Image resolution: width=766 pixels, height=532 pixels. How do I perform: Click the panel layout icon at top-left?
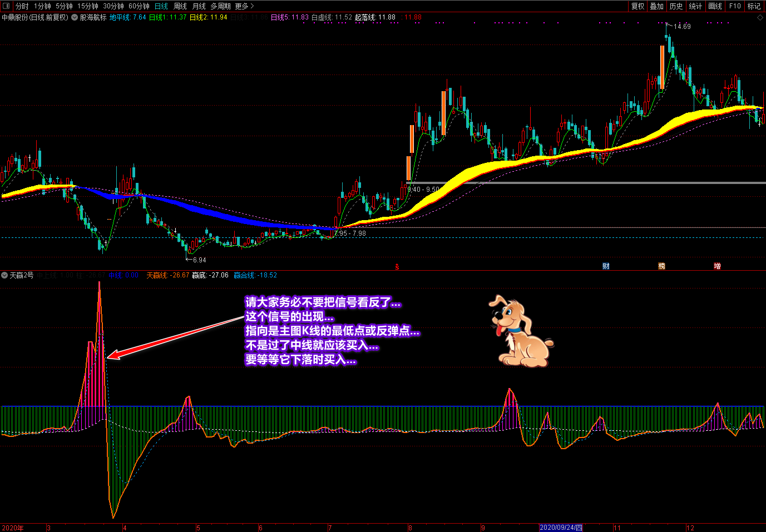(6, 6)
